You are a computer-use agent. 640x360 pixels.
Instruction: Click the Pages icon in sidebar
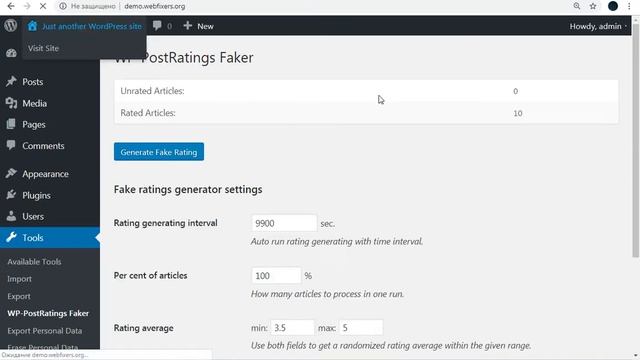click(x=11, y=124)
